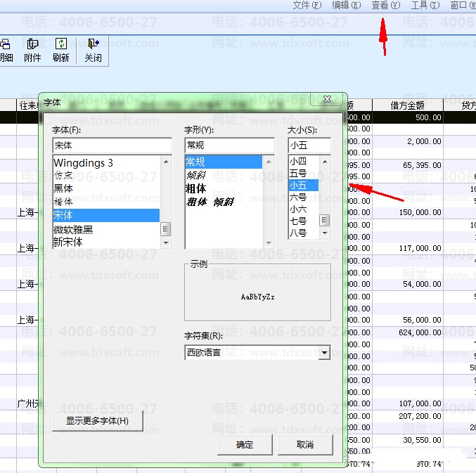Click the 字体 font name input field
The width and height of the screenshot is (476, 473).
click(x=112, y=145)
